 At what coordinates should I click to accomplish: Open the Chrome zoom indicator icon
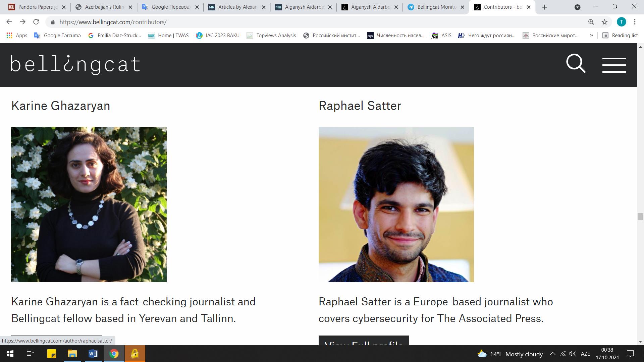pos(591,22)
